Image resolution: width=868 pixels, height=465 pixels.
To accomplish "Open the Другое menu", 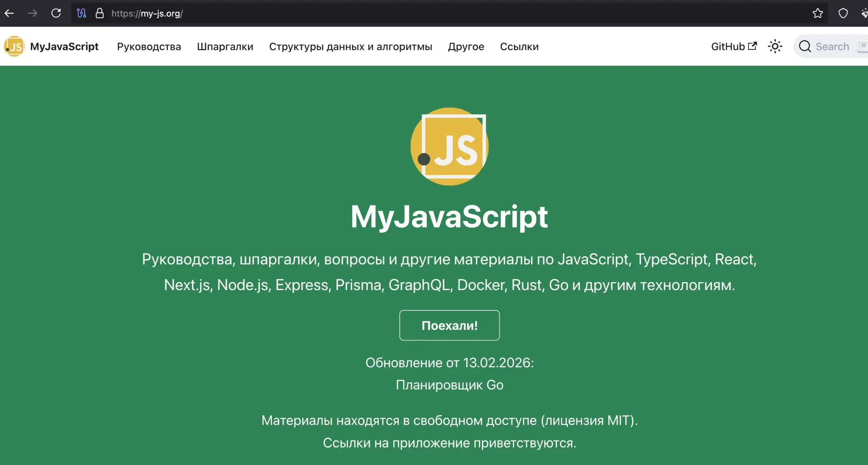I will click(x=466, y=46).
